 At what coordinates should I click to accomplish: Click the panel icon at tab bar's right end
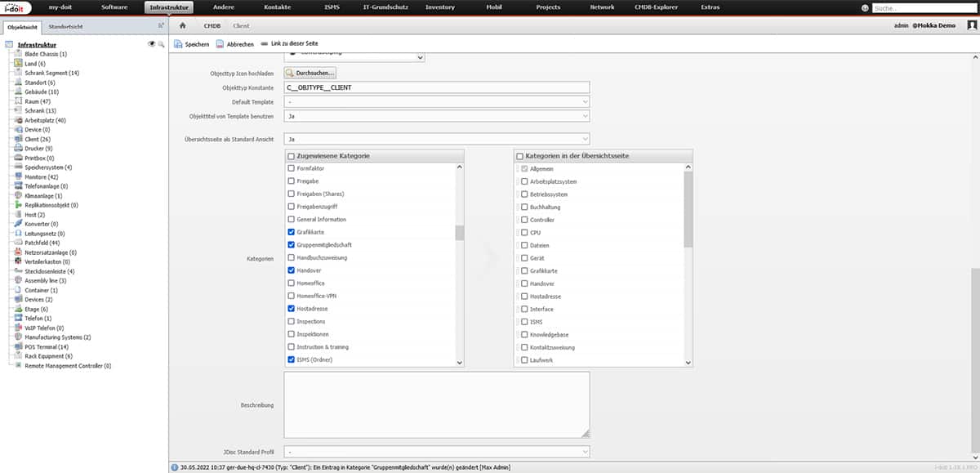160,26
